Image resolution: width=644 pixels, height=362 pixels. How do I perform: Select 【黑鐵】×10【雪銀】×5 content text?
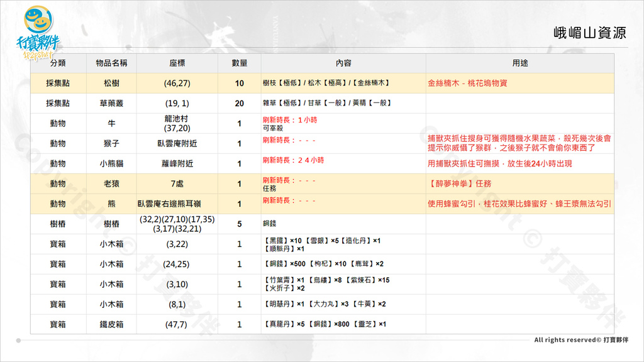322,244
